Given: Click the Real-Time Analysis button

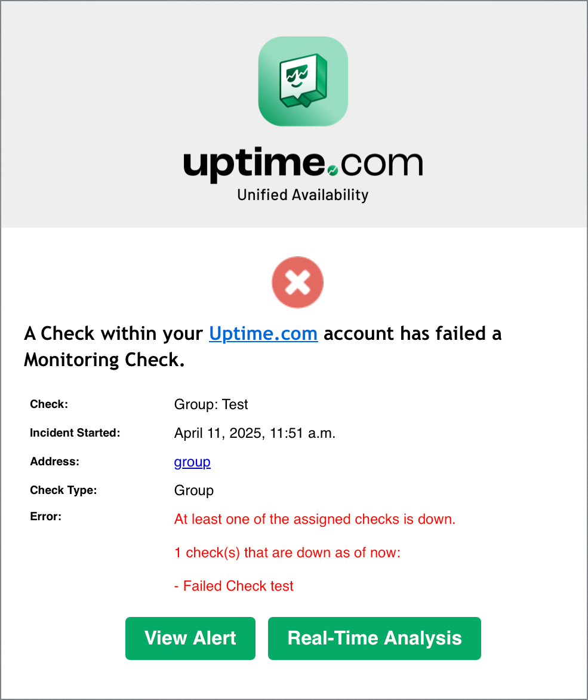Looking at the screenshot, I should tap(374, 638).
